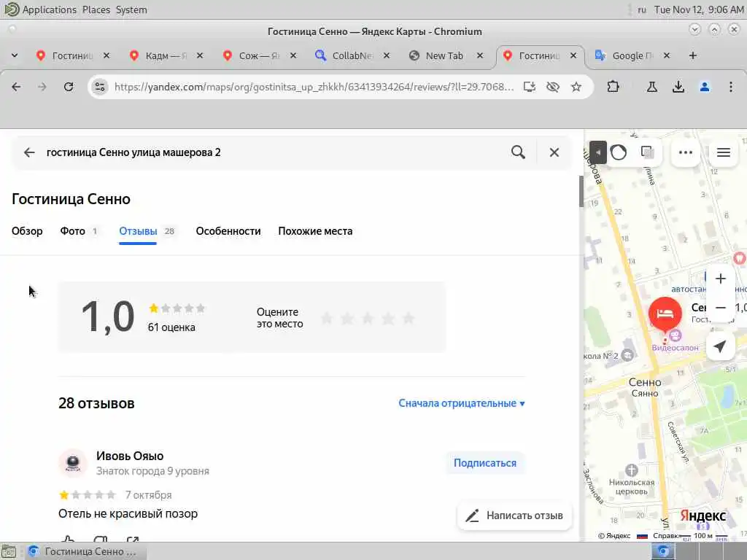Toggle the traffic circle icon on the map

click(619, 152)
